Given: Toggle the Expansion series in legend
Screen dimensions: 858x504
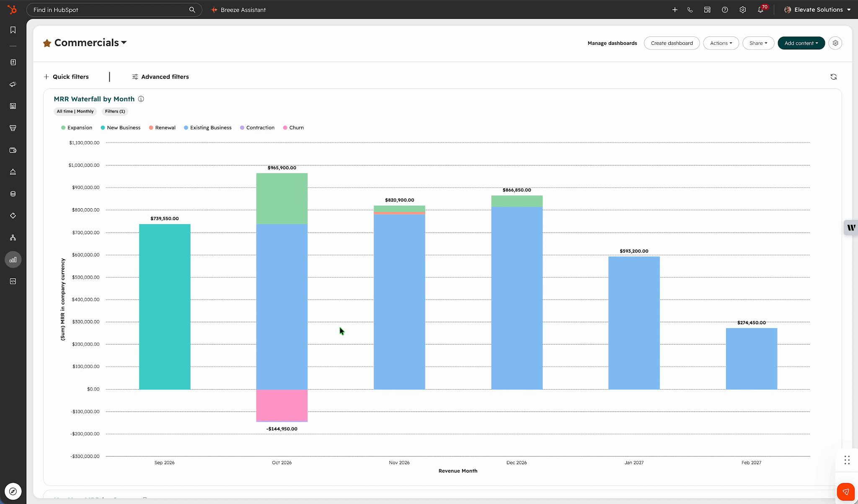Looking at the screenshot, I should click(x=77, y=128).
